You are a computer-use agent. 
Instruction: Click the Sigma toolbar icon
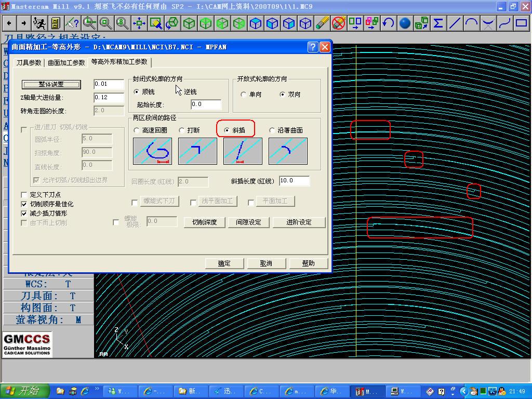click(x=438, y=23)
